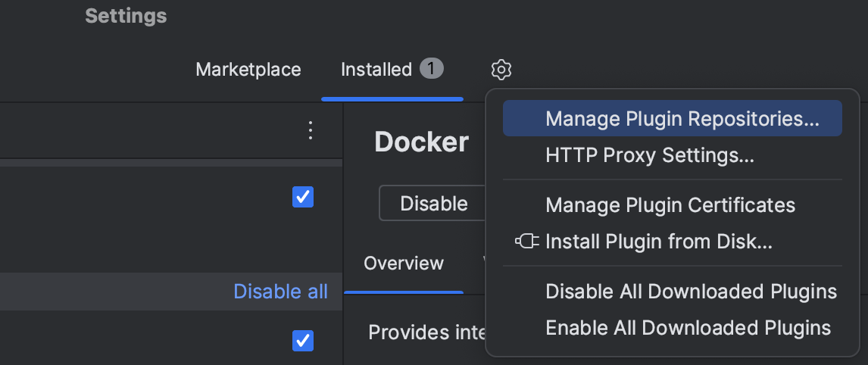The image size is (868, 365).
Task: Pick Enable All Downloaded Plugins
Action: [688, 328]
